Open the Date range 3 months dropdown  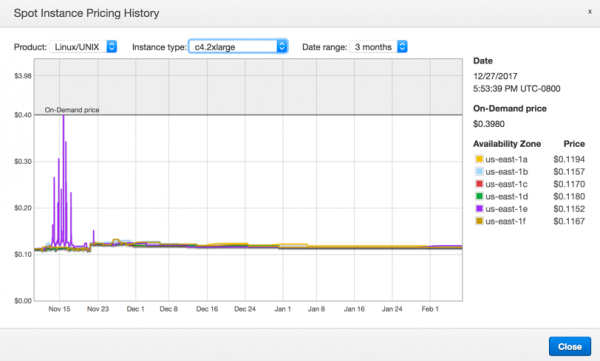[x=378, y=47]
